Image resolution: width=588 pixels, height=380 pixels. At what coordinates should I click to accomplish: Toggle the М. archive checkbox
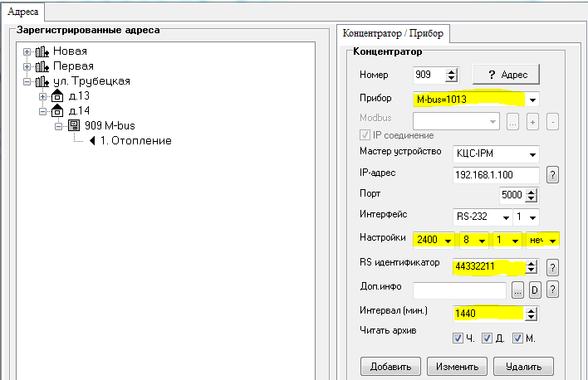tap(517, 338)
